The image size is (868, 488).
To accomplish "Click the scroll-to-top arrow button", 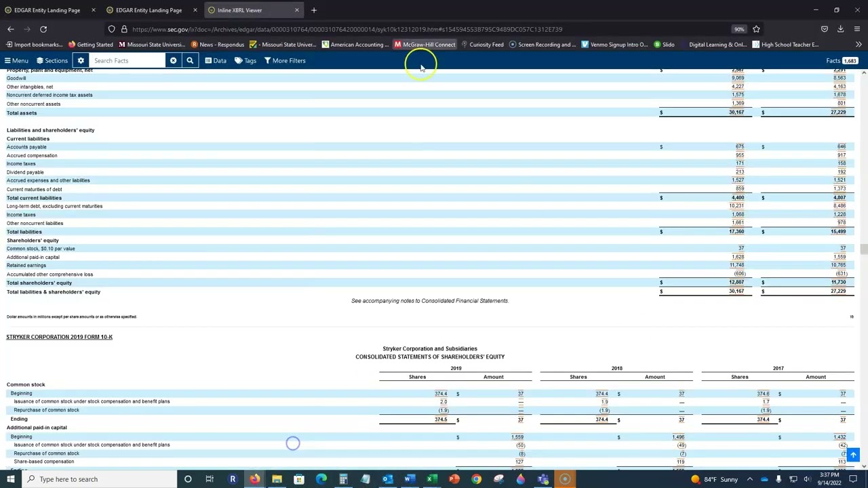I will pos(853,455).
